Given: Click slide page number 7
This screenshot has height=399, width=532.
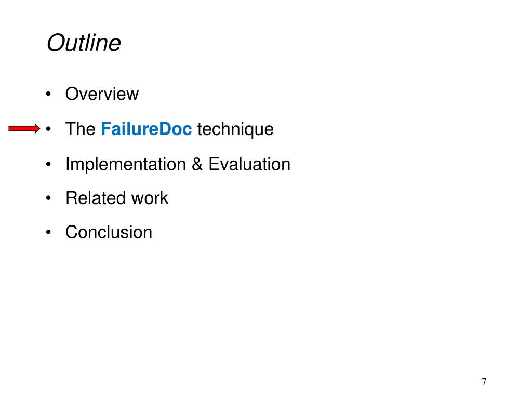Looking at the screenshot, I should tap(484, 382).
